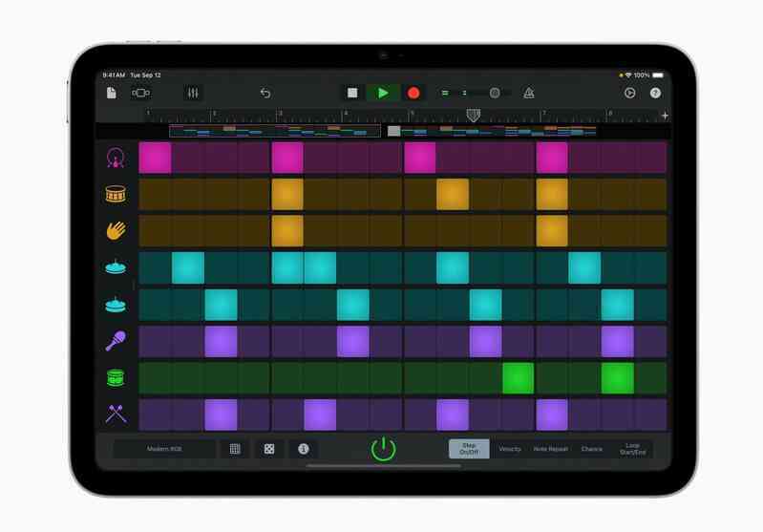Toggle the green sequencer power button
The image size is (763, 532).
[x=383, y=448]
